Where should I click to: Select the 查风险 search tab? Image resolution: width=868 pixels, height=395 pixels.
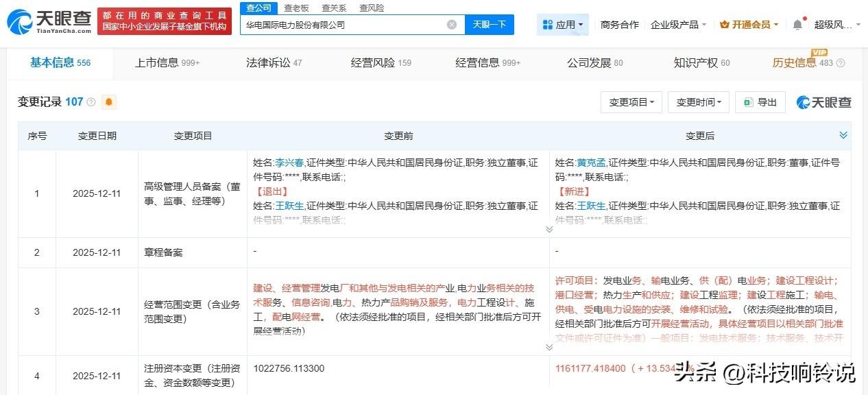pos(371,8)
